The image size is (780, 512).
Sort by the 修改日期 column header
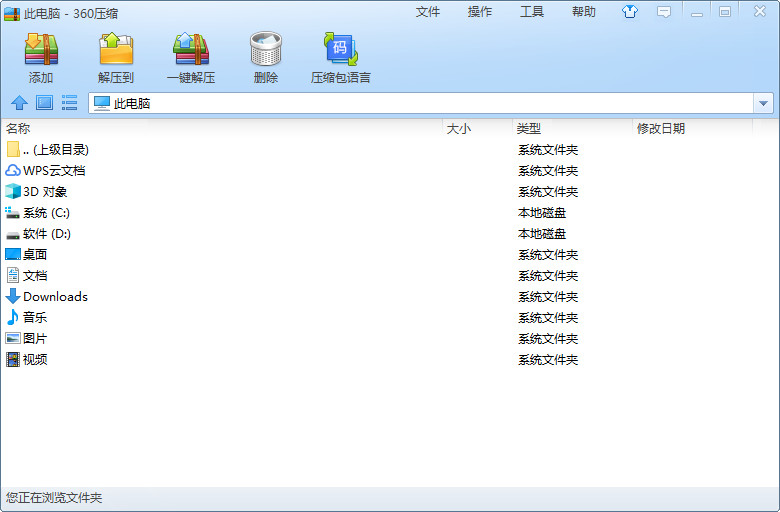661,128
